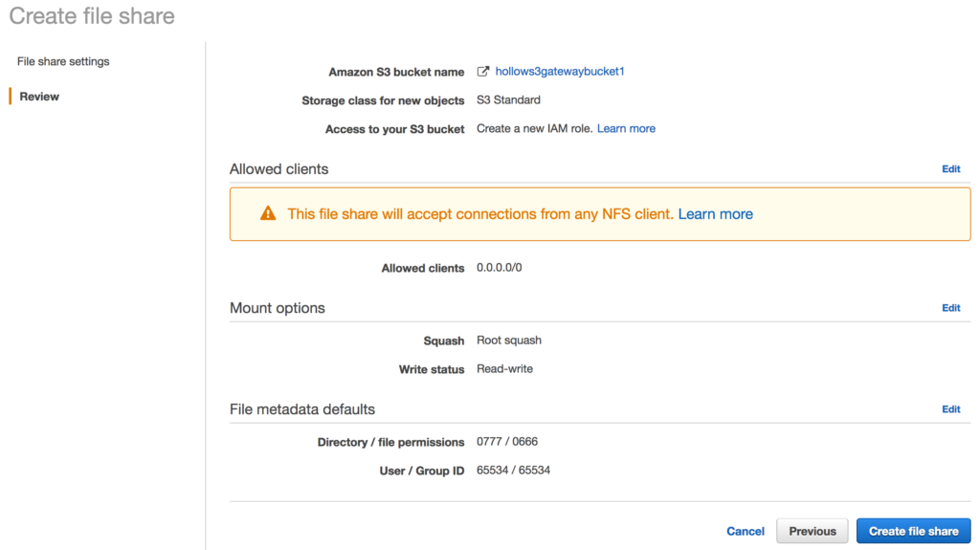This screenshot has height=550, width=980.
Task: Click the orange warning triangle icon
Action: [268, 214]
